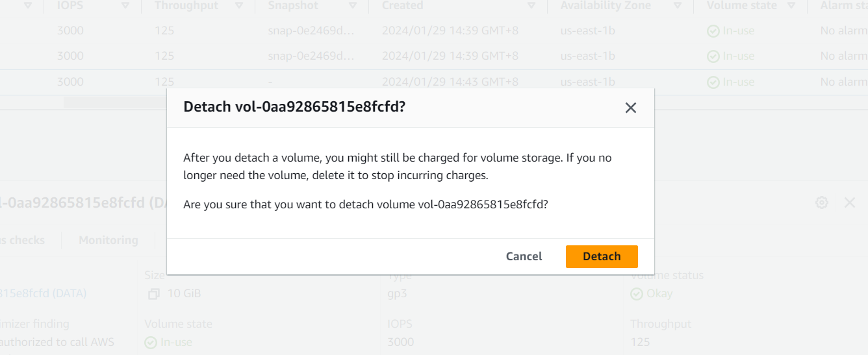
Task: Click the In-use status icon in first row
Action: click(x=713, y=31)
